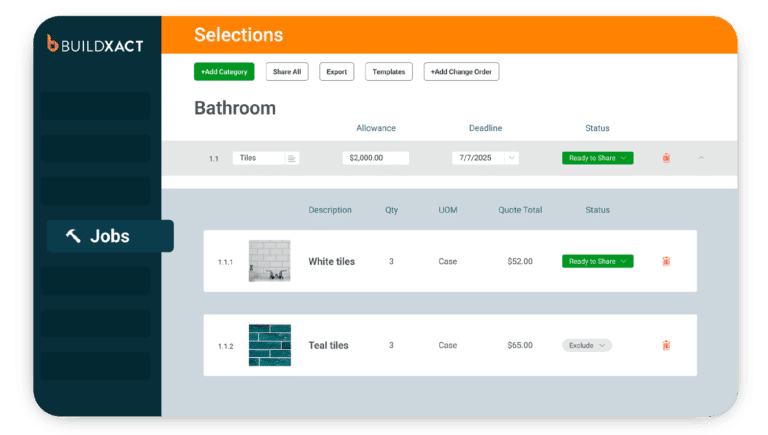768x435 pixels.
Task: Delete the Tiles category with trash icon
Action: click(x=666, y=158)
